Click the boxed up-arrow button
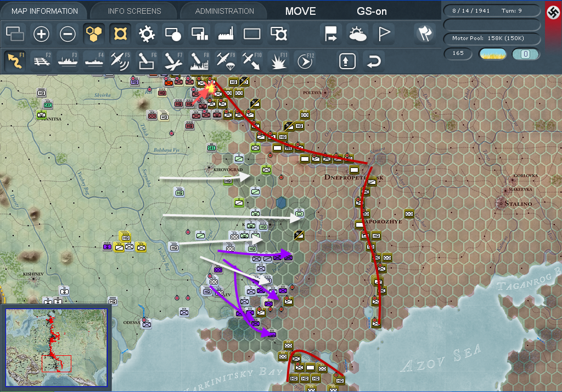562x392 pixels. [347, 61]
